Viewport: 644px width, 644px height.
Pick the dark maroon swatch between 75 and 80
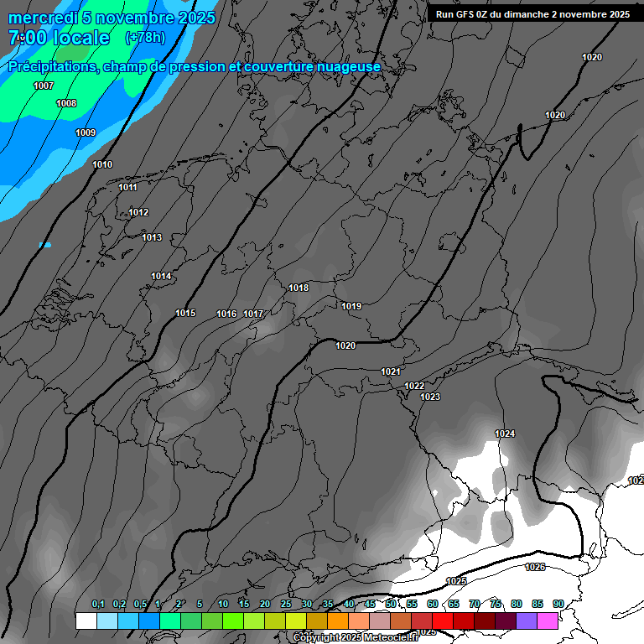tap(506, 621)
